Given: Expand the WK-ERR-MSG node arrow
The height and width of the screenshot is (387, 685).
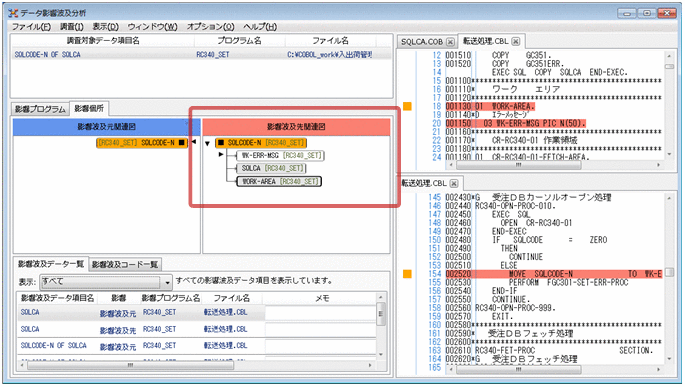Looking at the screenshot, I should (221, 155).
